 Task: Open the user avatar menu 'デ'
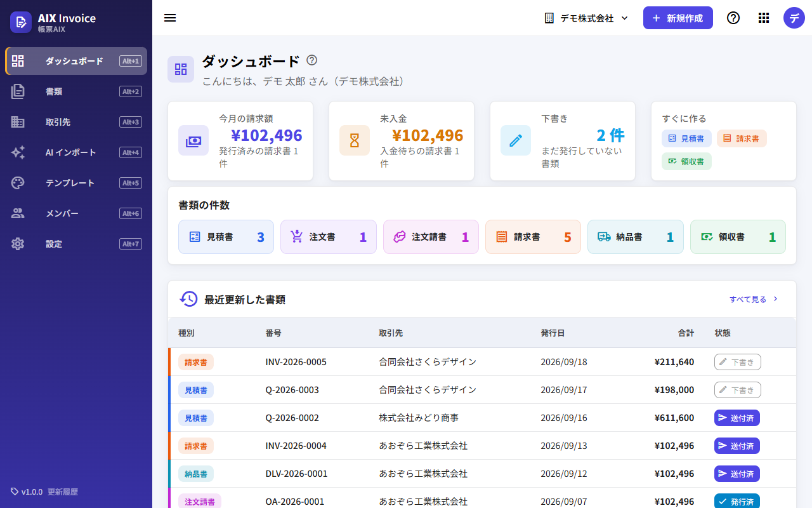[x=794, y=18]
